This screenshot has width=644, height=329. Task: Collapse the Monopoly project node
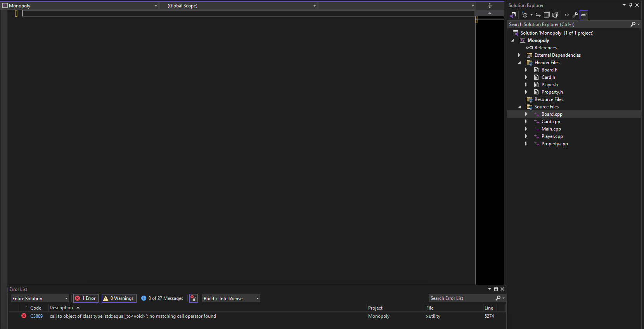pos(512,40)
